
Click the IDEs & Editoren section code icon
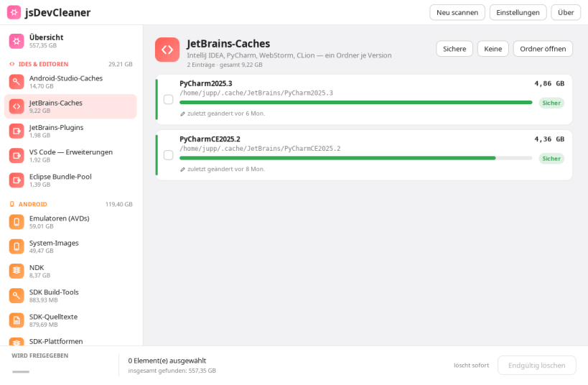tap(12, 64)
